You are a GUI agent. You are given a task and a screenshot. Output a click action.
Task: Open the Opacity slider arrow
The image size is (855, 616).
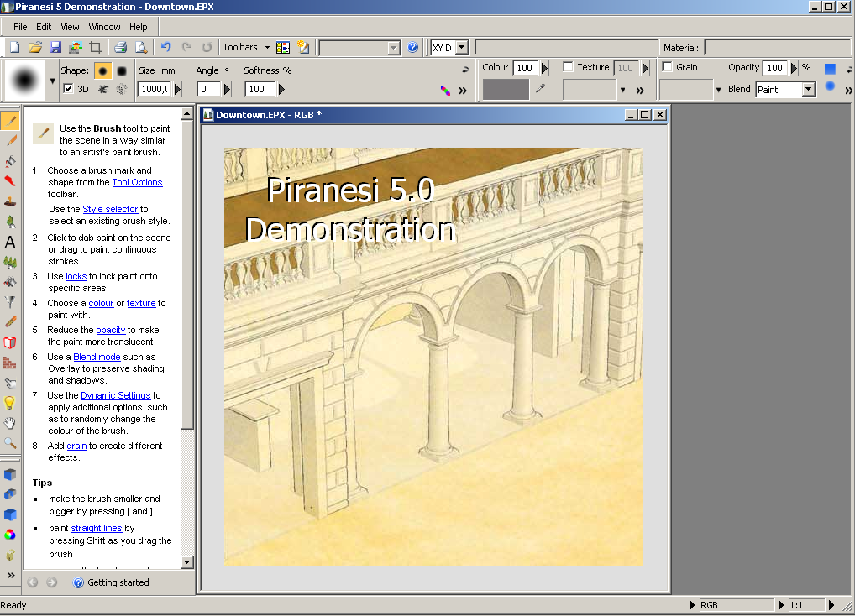coord(794,68)
